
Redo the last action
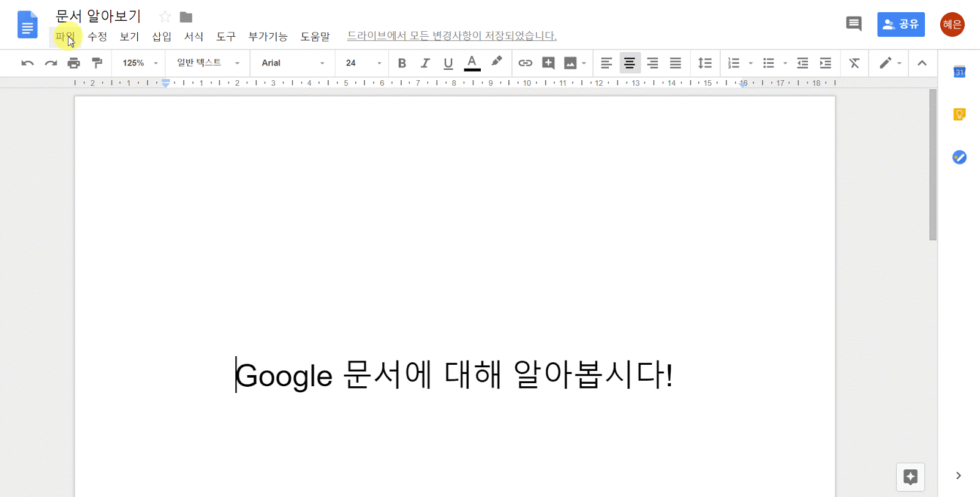[51, 63]
